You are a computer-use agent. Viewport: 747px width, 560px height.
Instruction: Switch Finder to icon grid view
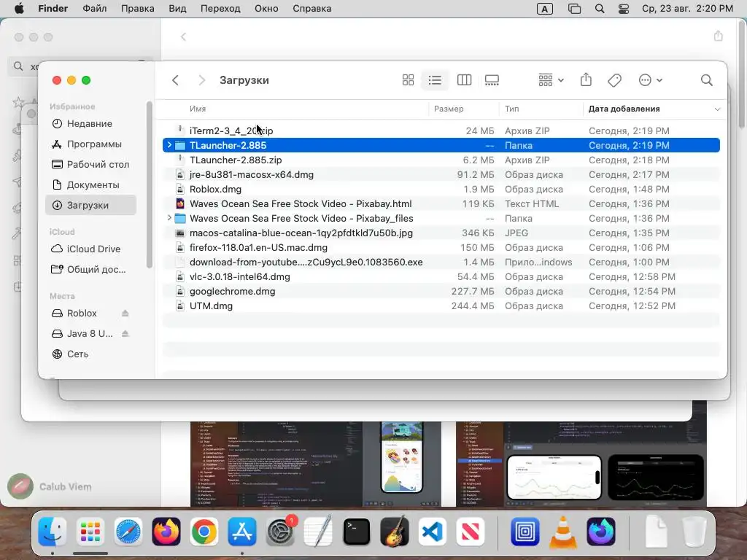tap(408, 80)
